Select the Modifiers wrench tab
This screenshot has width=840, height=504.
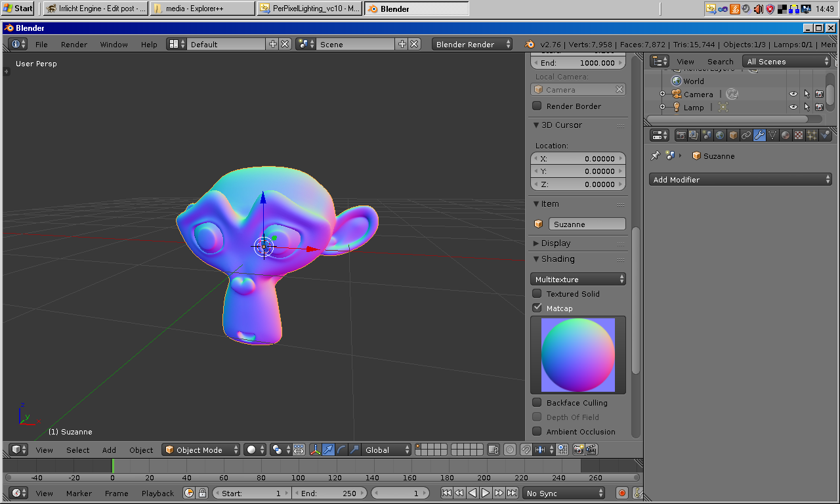tap(759, 135)
